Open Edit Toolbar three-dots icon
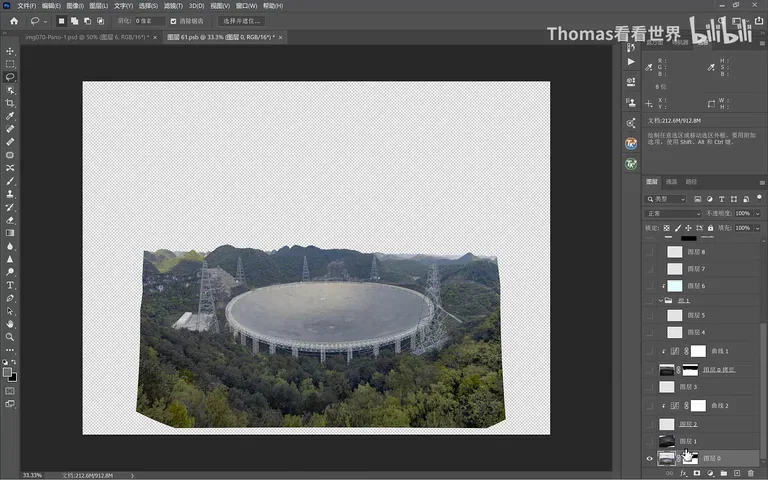Screen dimensions: 768x480 10,350
